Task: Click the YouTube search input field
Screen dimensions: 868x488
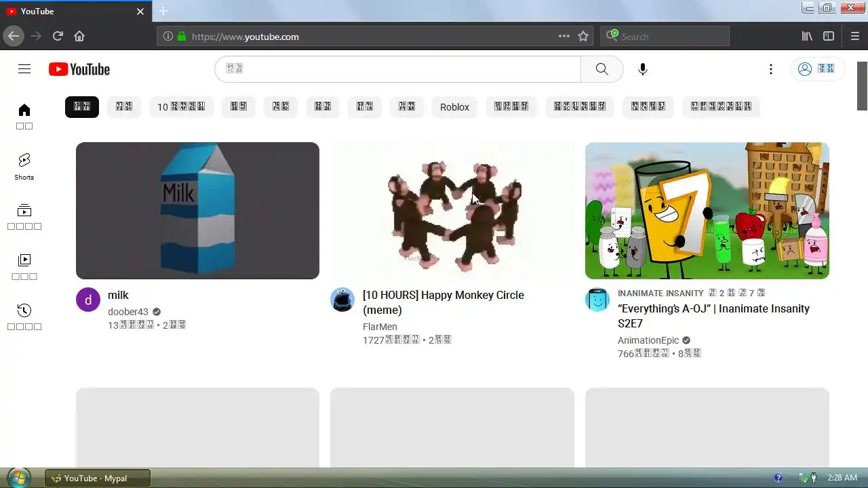Action: tap(398, 69)
